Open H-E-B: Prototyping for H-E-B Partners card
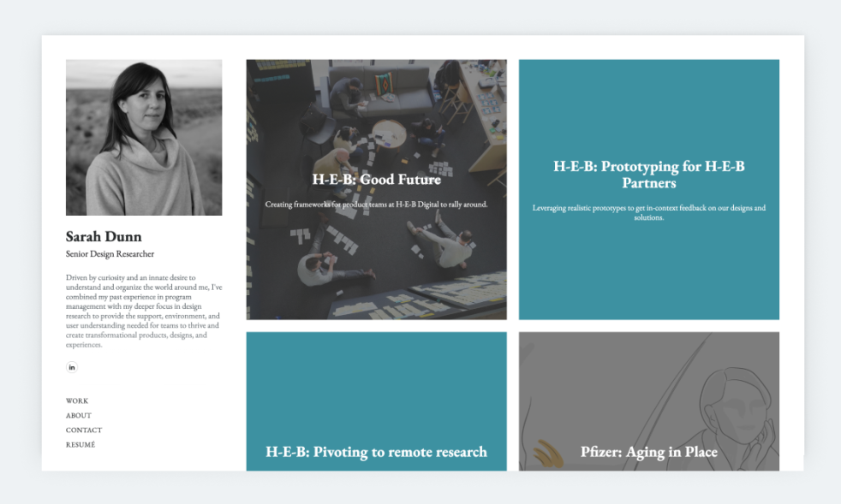Image resolution: width=841 pixels, height=504 pixels. pos(649,189)
